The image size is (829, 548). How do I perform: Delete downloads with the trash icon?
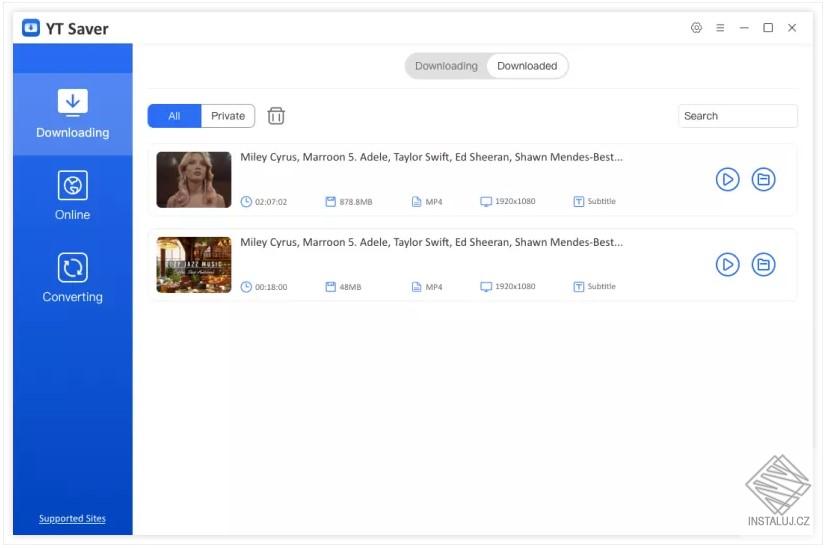click(275, 116)
